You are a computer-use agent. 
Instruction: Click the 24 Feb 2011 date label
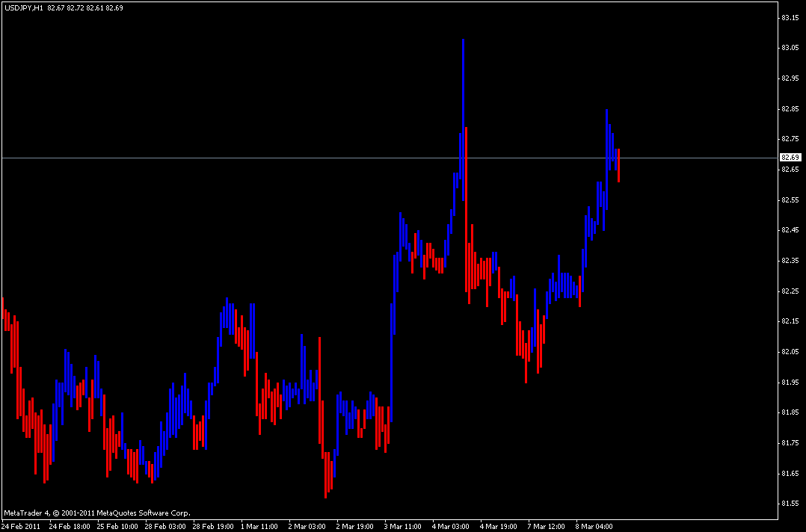point(21,526)
